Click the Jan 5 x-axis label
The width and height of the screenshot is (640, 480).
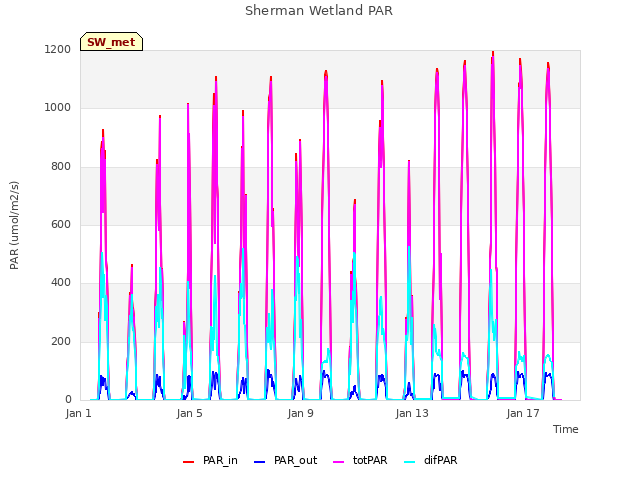[189, 413]
